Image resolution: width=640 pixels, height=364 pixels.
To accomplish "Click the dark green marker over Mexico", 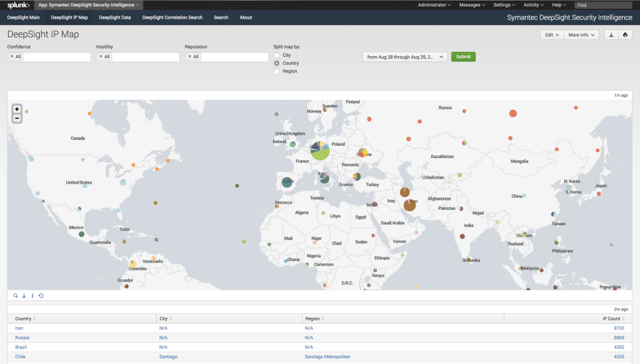I will (82, 234).
